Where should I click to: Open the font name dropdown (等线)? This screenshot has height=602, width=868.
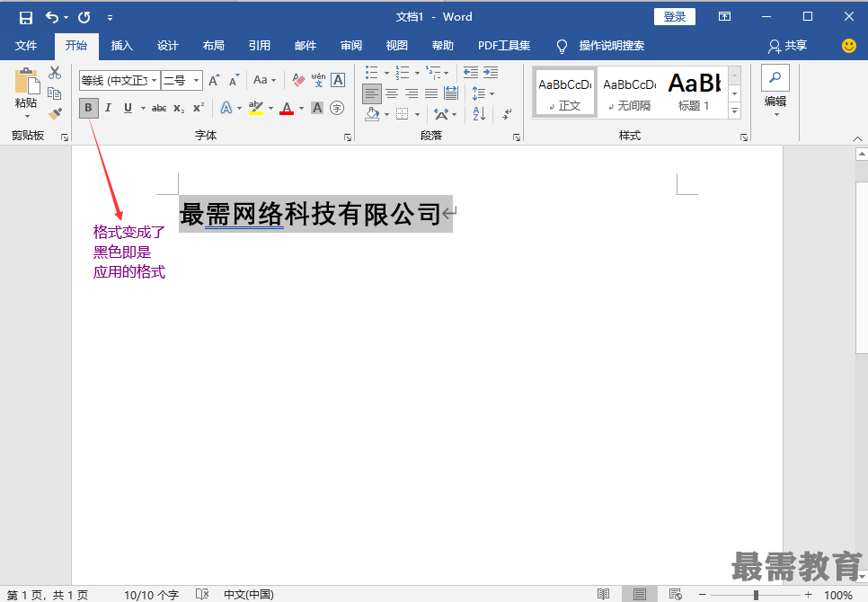(x=155, y=81)
